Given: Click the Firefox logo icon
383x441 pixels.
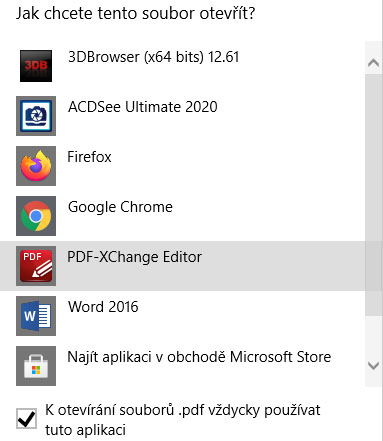Looking at the screenshot, I should [x=36, y=166].
